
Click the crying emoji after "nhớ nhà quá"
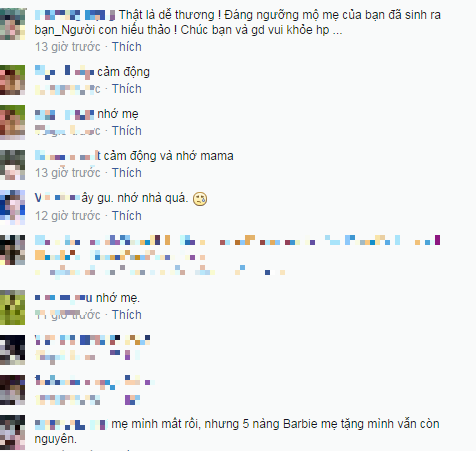pyautogui.click(x=200, y=199)
